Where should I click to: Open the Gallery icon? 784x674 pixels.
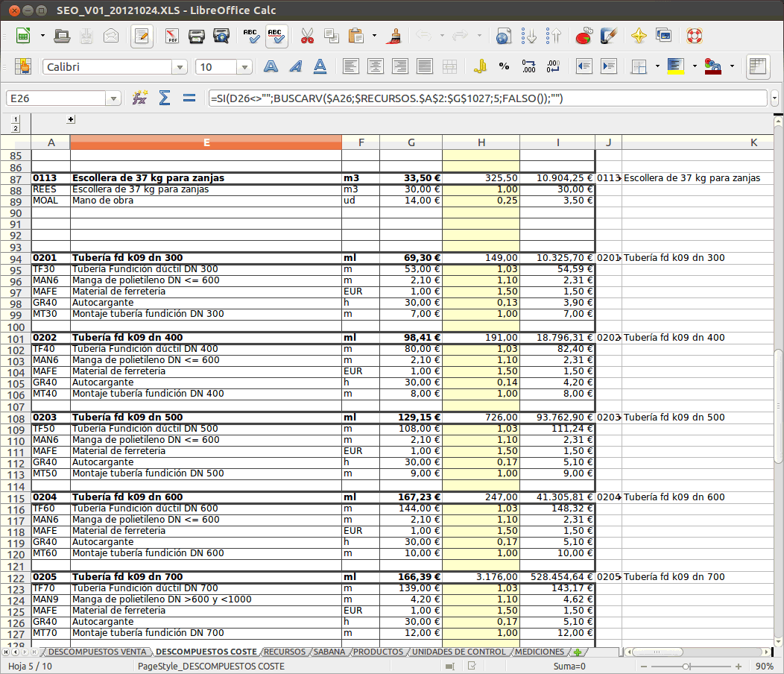[x=663, y=36]
